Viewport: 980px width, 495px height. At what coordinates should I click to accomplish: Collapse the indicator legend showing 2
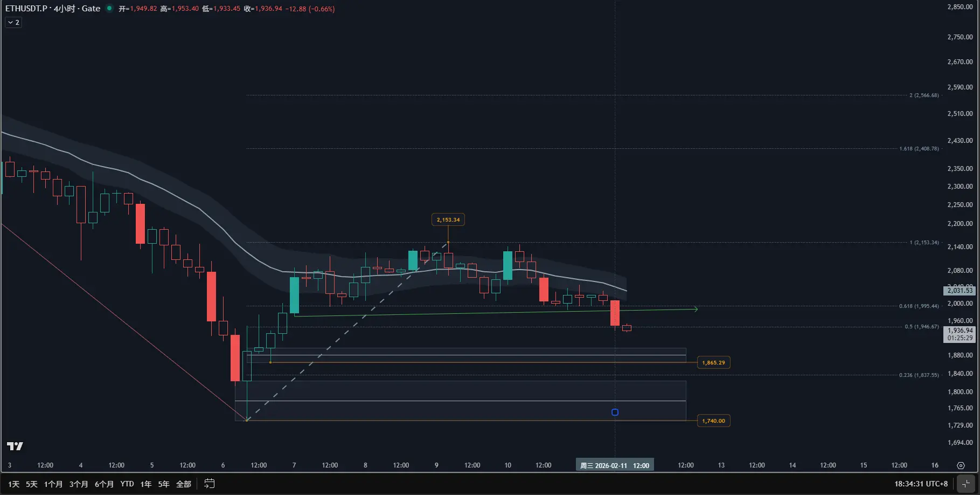(x=13, y=23)
